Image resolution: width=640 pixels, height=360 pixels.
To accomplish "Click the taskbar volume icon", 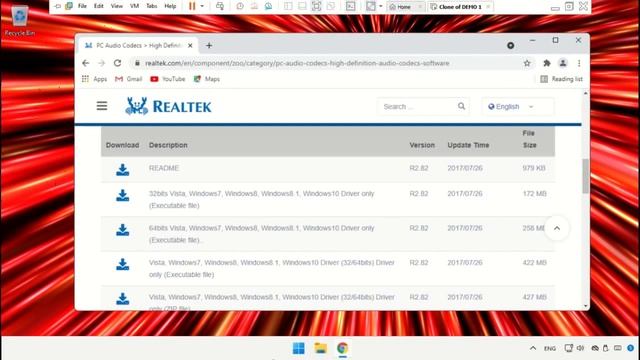I will pyautogui.click(x=580, y=348).
